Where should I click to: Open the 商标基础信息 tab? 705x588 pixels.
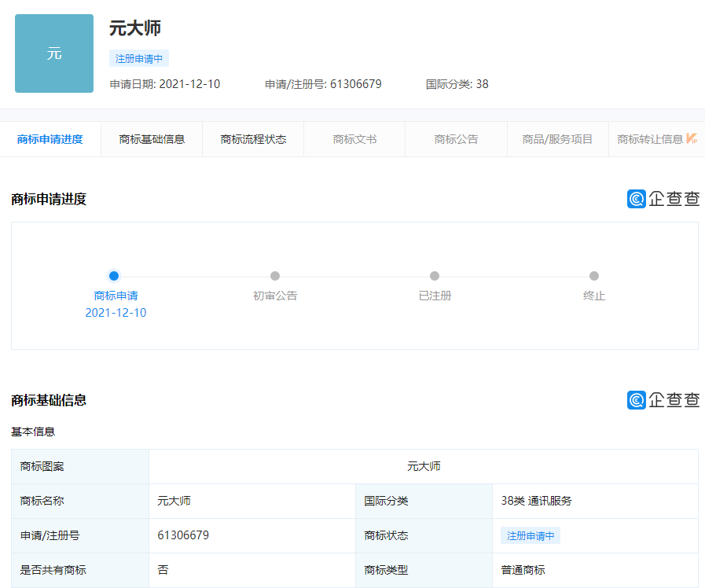tap(152, 139)
